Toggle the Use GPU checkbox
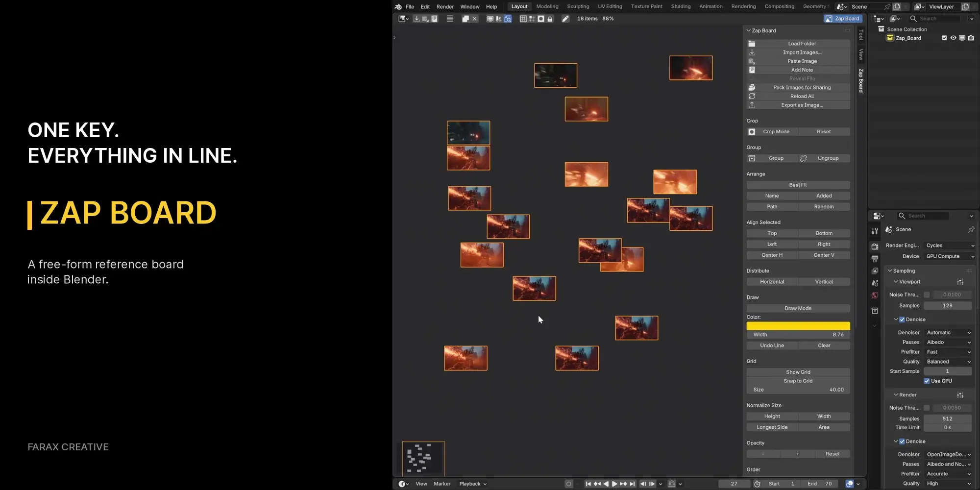Viewport: 980px width, 490px height. tap(927, 381)
